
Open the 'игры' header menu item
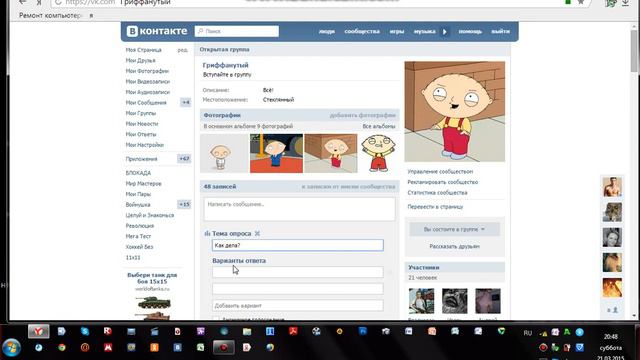[x=397, y=31]
